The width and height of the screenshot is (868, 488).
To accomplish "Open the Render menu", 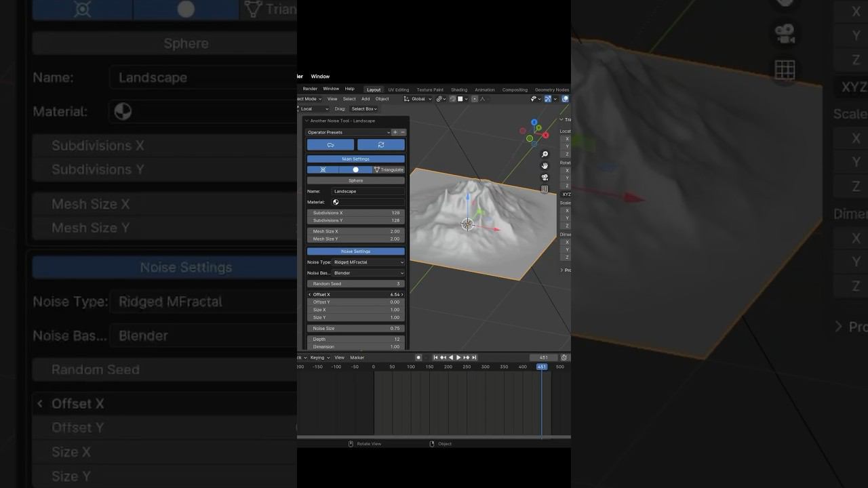I will coord(310,89).
